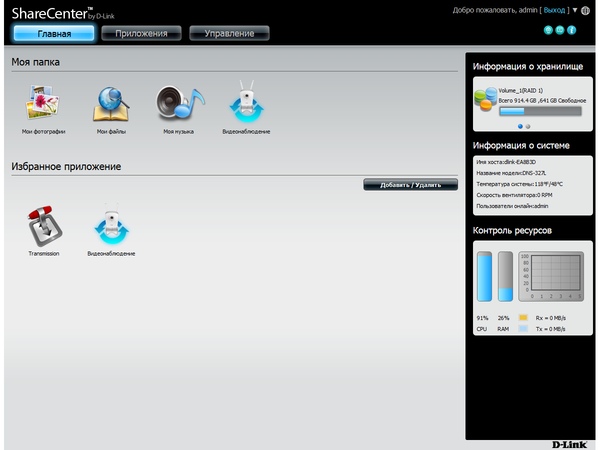The width and height of the screenshot is (600, 450).
Task: Click the teal round icon adjacent to info icon
Action: pos(560,30)
